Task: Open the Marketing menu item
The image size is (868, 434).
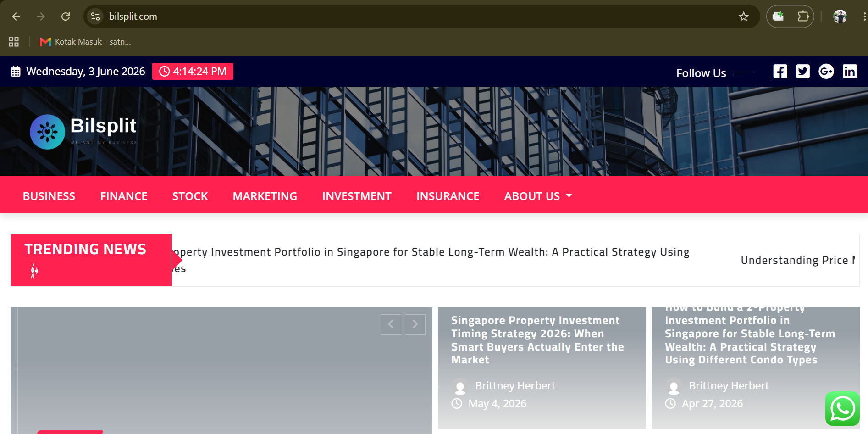Action: click(x=265, y=196)
